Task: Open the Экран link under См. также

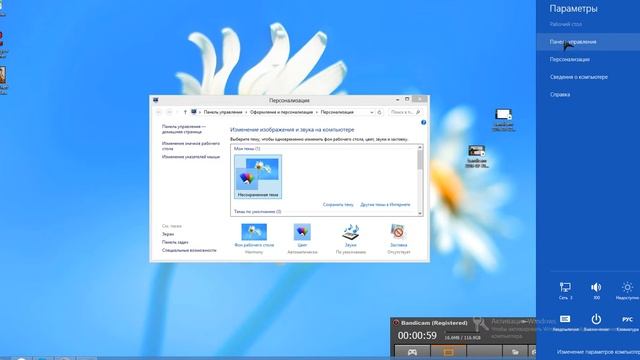Action: 168,234
